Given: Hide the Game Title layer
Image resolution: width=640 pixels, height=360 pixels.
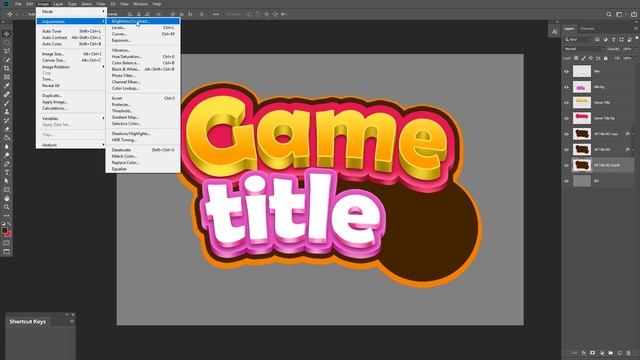Looking at the screenshot, I should click(x=567, y=102).
